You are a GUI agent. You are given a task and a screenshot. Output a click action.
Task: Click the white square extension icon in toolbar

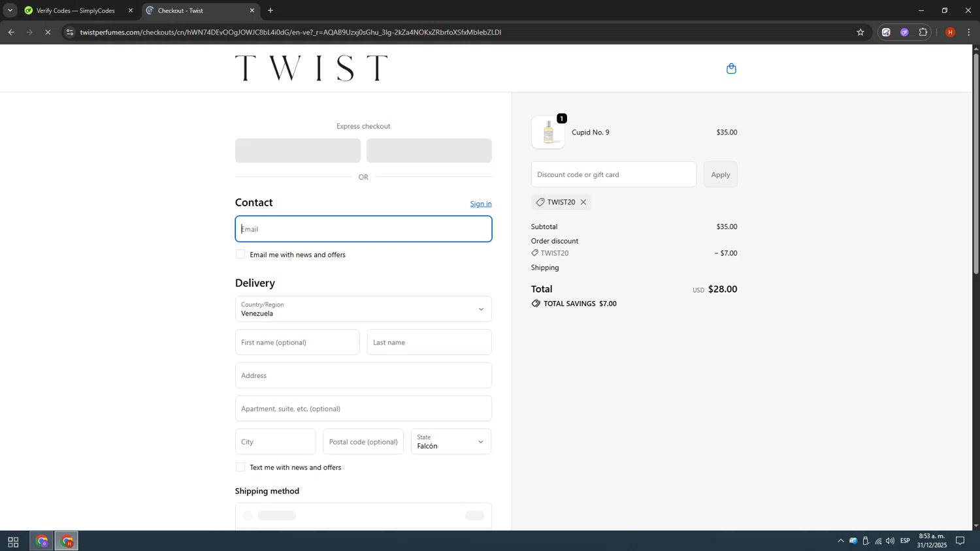[886, 32]
